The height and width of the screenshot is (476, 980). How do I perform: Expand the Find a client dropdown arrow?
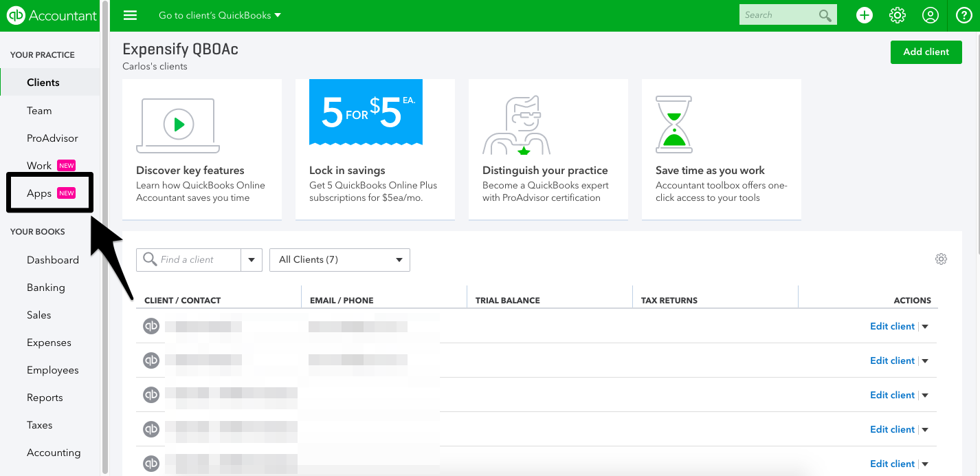(x=252, y=260)
